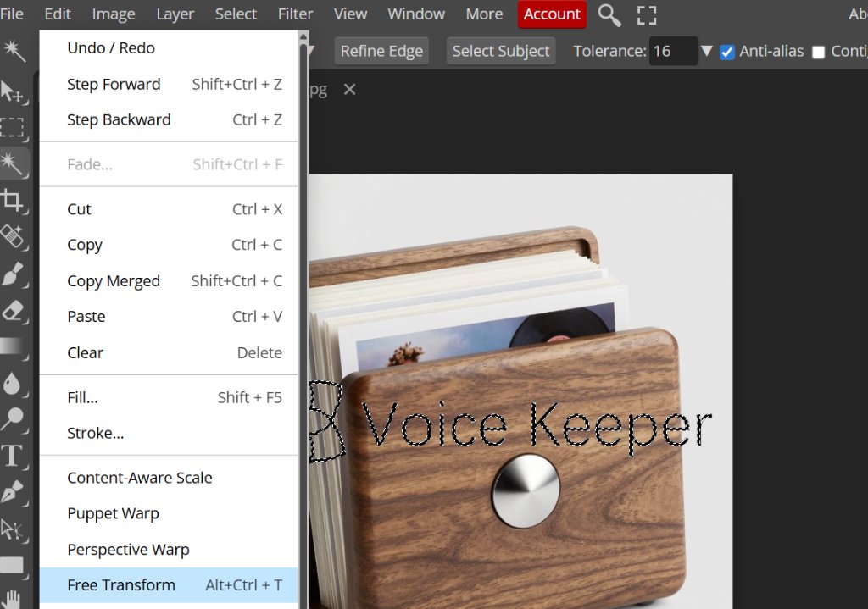The width and height of the screenshot is (868, 609).
Task: Open the More menu
Action: click(484, 14)
